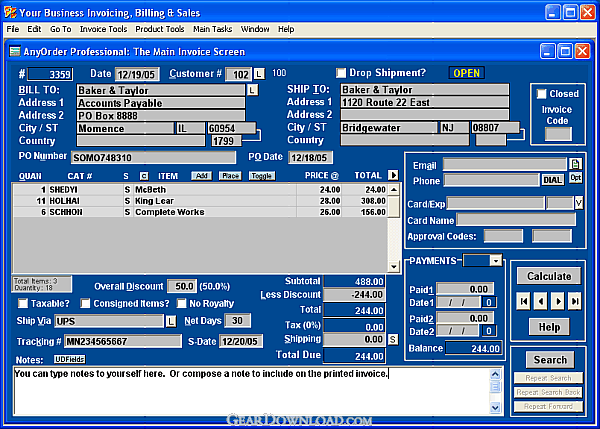Click the L lookup button beside Ship Via
This screenshot has height=429, width=600.
point(171,321)
